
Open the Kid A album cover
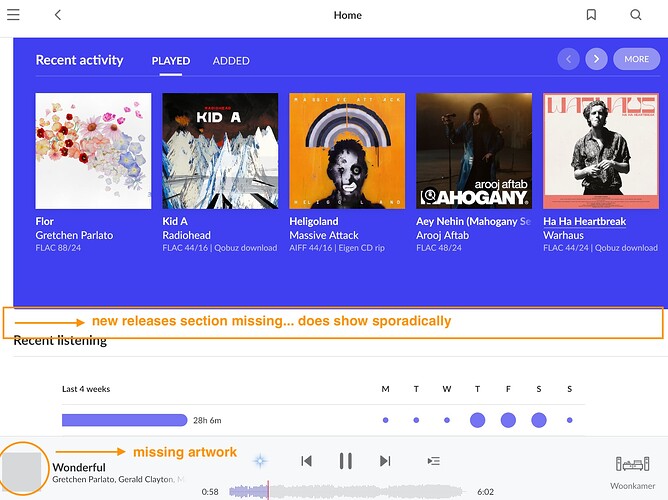[220, 151]
